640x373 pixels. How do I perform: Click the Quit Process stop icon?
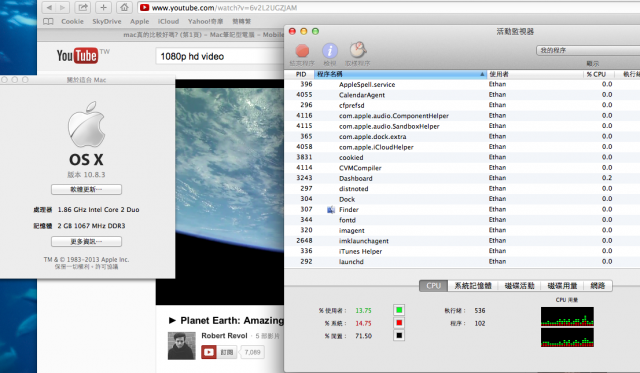(302, 51)
